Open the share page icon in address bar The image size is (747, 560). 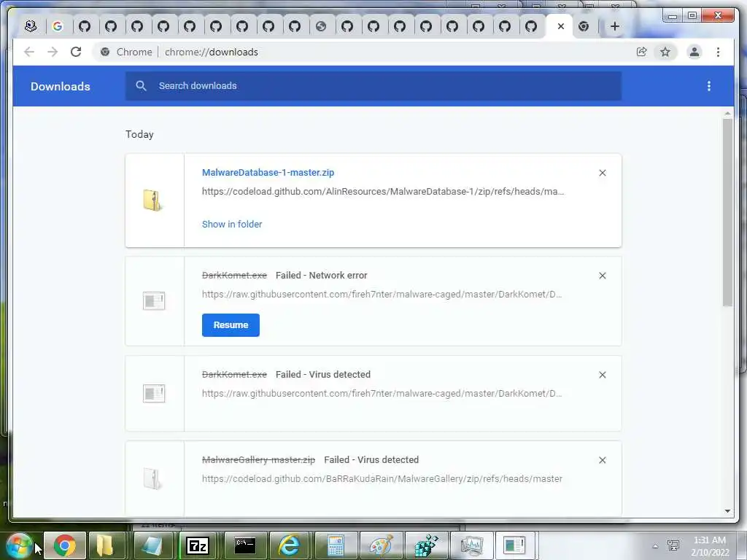coord(642,52)
